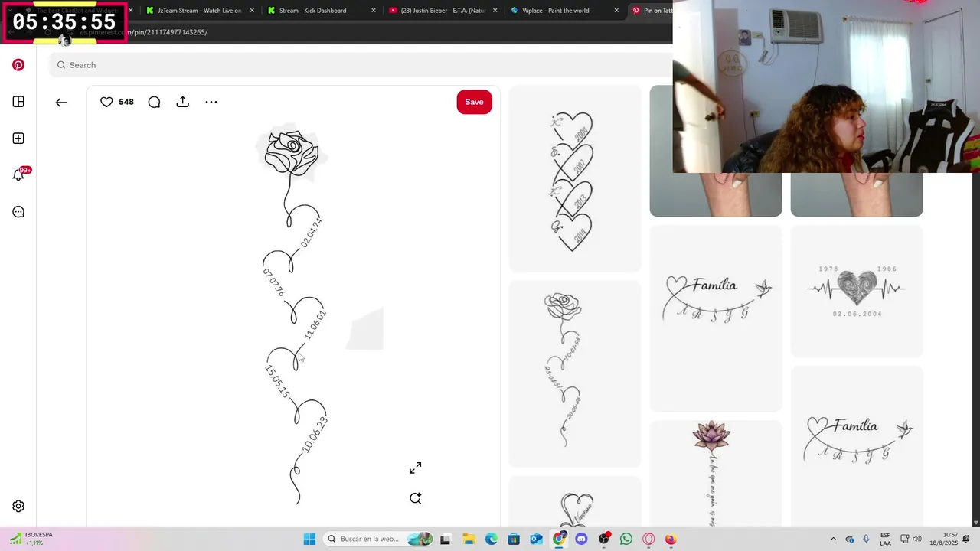
Task: Switch to Chrome on the taskbar
Action: coord(560,539)
